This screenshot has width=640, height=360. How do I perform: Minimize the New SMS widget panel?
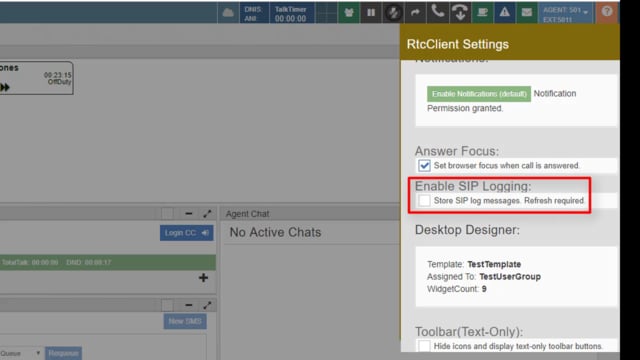[189, 305]
